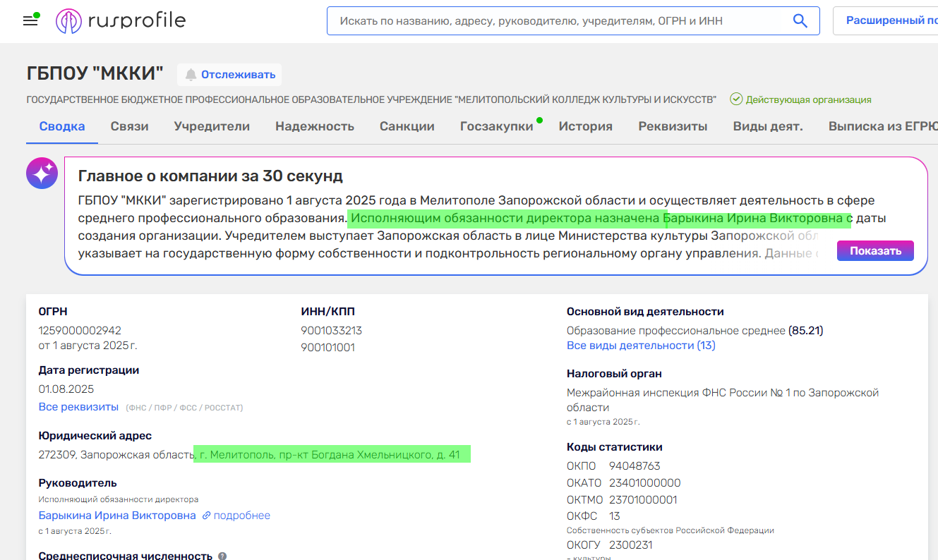The height and width of the screenshot is (560, 938).
Task: Open the Учредители tab
Action: point(212,127)
